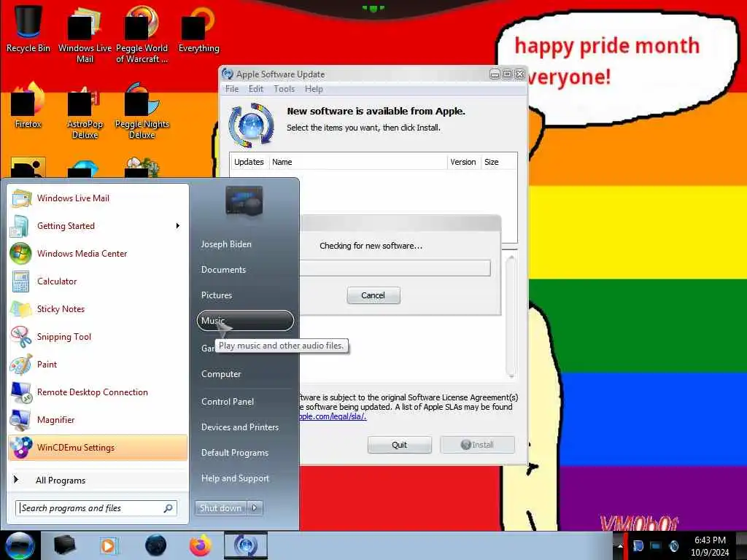Select Apple Software Update taskbar button

click(246, 545)
